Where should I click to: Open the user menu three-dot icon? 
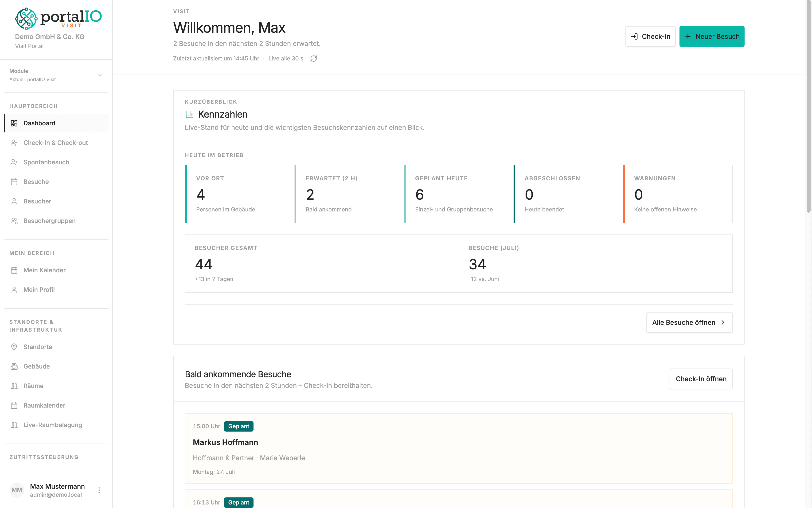point(99,490)
